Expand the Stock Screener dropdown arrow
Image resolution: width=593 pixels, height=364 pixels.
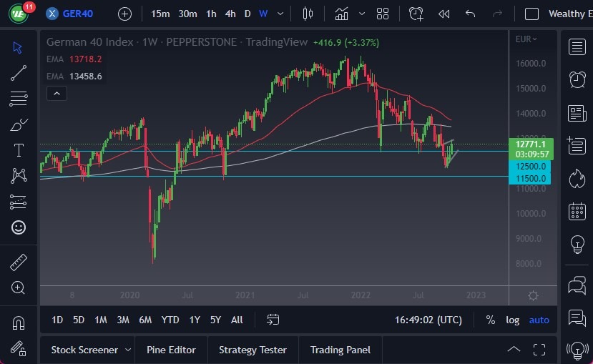click(128, 350)
